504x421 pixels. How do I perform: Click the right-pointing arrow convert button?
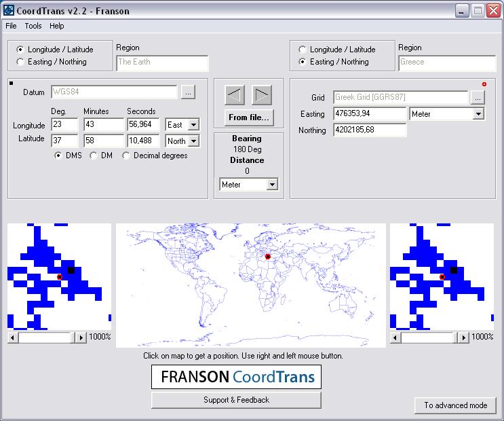[x=261, y=95]
